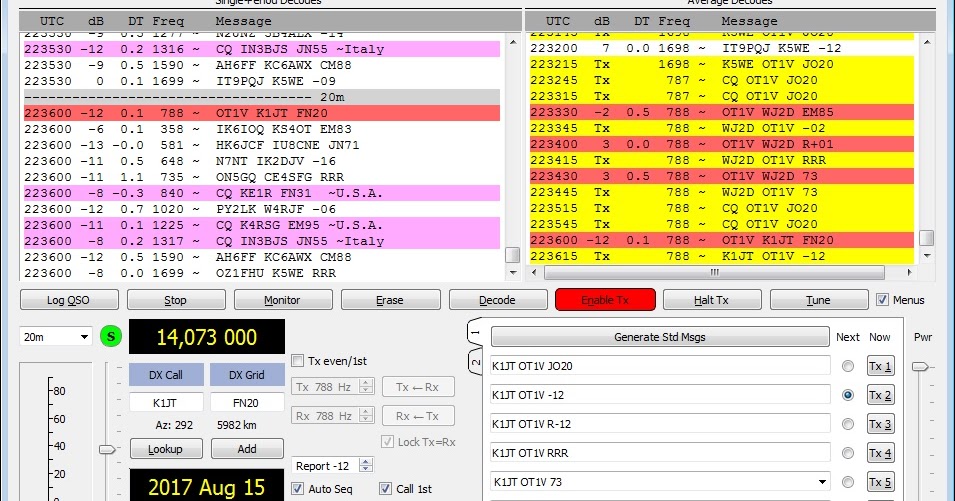Select the Next radio for K1JT OT1V 73
The image size is (955, 501).
848,482
